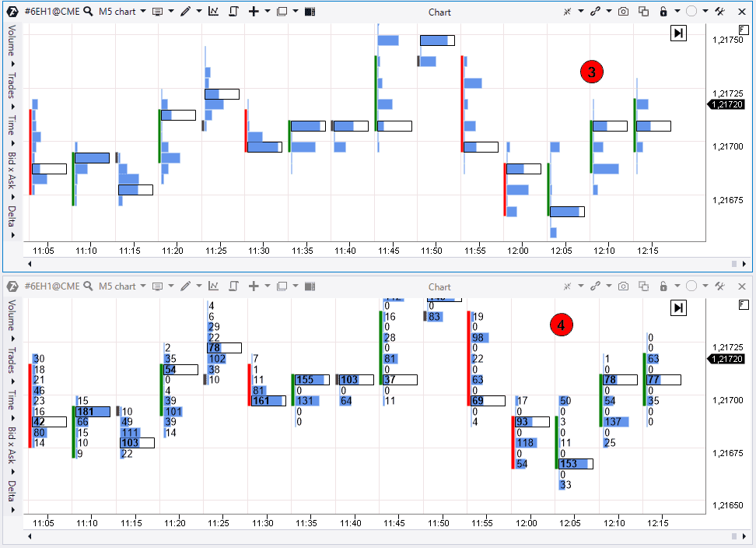This screenshot has width=756, height=548.
Task: Click the symbol search magnifier in top chart
Action: point(89,12)
